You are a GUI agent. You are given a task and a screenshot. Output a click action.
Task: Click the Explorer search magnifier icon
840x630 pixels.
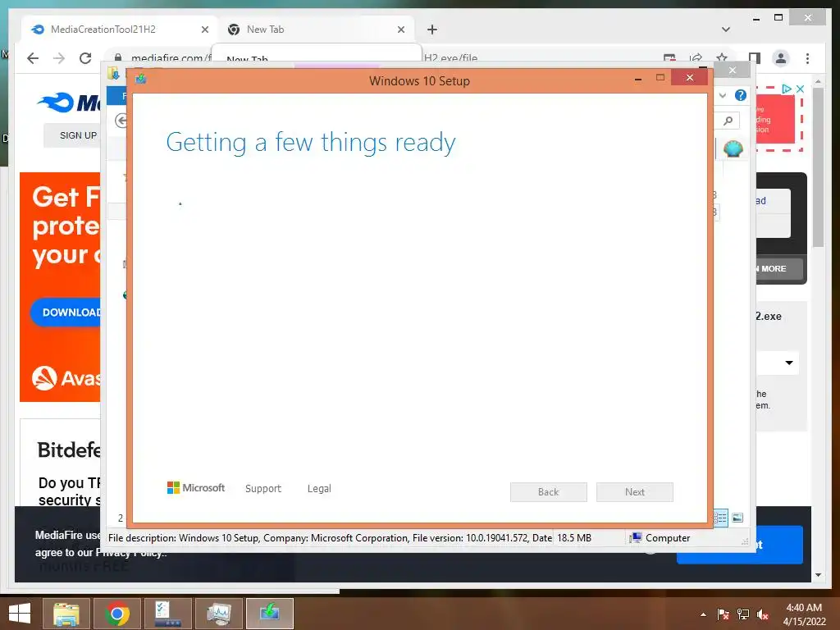(x=728, y=121)
